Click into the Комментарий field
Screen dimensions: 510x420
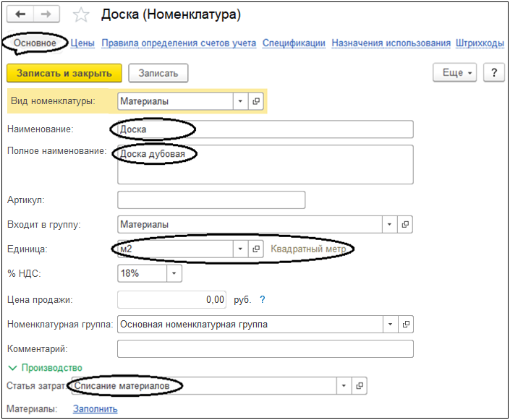[x=265, y=349]
